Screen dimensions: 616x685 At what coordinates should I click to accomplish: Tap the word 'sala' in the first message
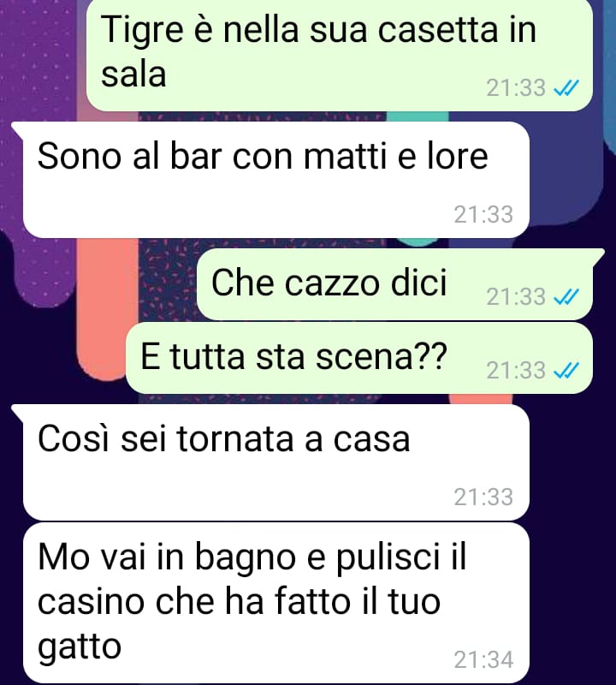pos(133,74)
